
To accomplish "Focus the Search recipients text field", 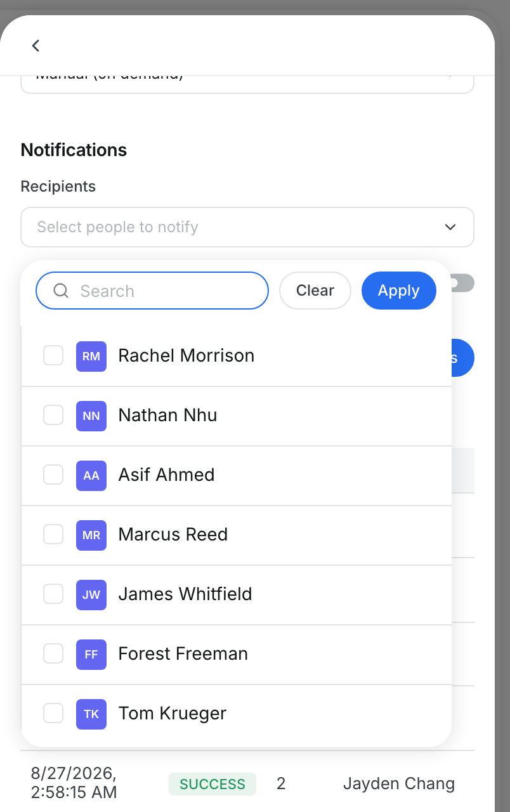I will click(x=152, y=291).
